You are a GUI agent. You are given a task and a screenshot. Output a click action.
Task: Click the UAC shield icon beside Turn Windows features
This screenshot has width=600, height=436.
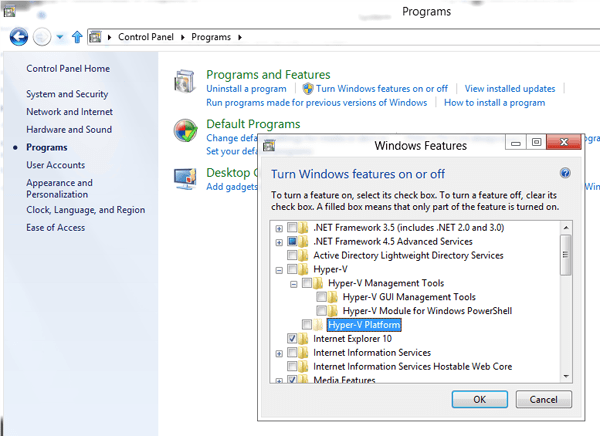(x=308, y=89)
